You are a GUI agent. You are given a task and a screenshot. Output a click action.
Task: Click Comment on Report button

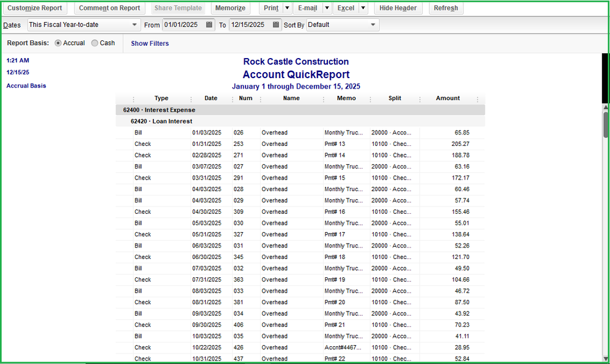109,8
